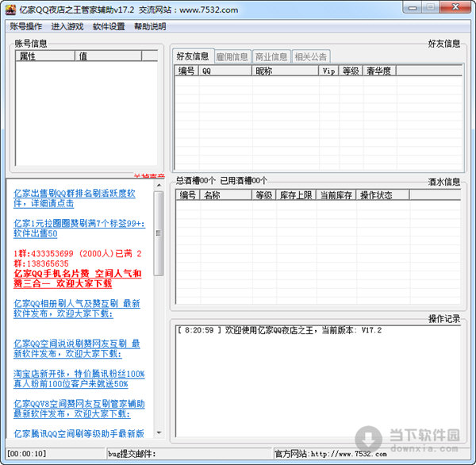Open the 账号操作 menu
The height and width of the screenshot is (465, 476).
tap(26, 26)
